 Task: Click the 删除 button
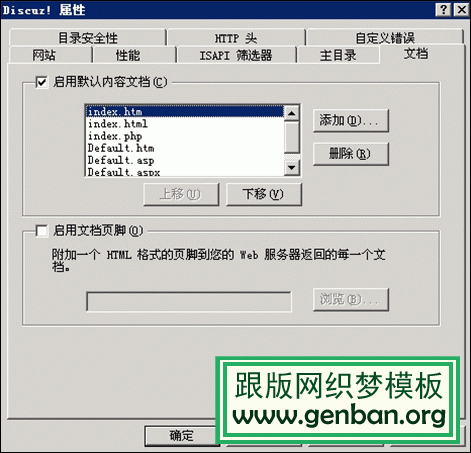[x=351, y=154]
